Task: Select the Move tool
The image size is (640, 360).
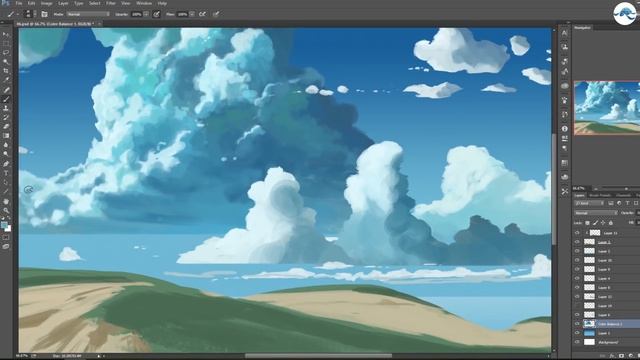Action: point(6,34)
